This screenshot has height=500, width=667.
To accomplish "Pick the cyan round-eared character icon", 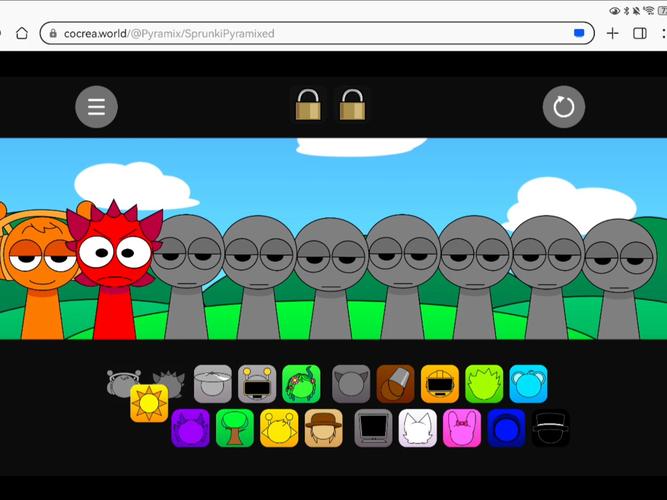I will pyautogui.click(x=528, y=384).
